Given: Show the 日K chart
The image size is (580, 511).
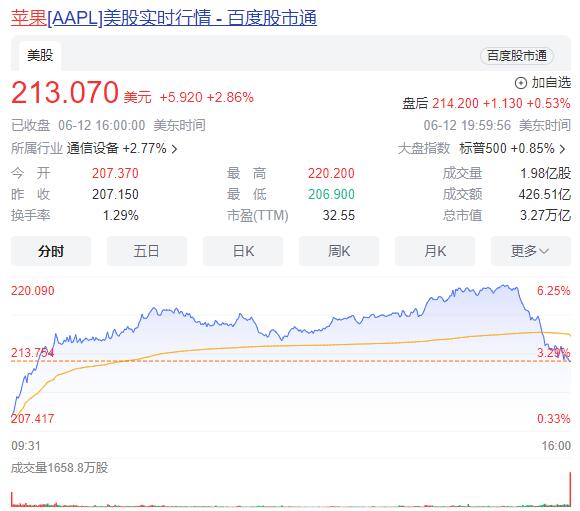Looking at the screenshot, I should (243, 251).
